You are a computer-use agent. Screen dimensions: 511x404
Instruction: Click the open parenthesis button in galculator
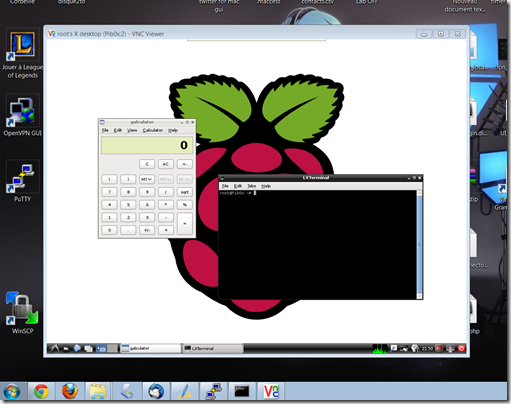click(x=109, y=179)
